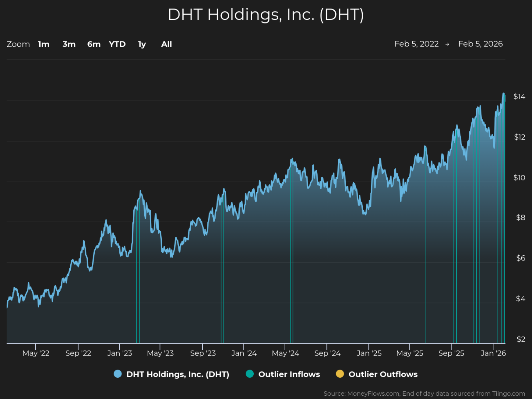
Task: Click the Jan '25 axis label
Action: tap(369, 353)
